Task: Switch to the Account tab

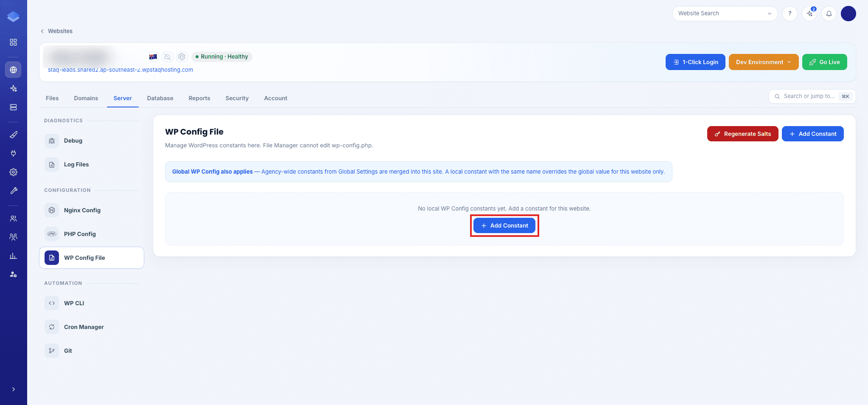Action: (276, 98)
